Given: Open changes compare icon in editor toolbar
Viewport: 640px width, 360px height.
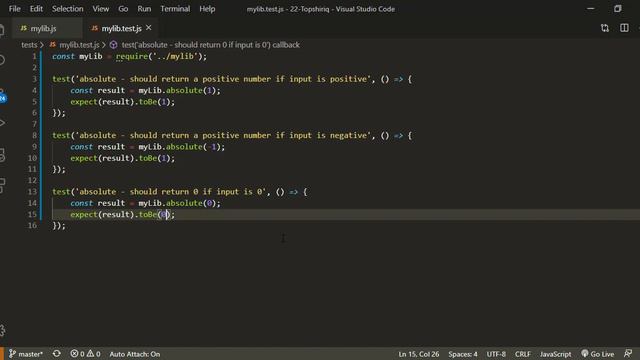Looking at the screenshot, I should coord(604,28).
